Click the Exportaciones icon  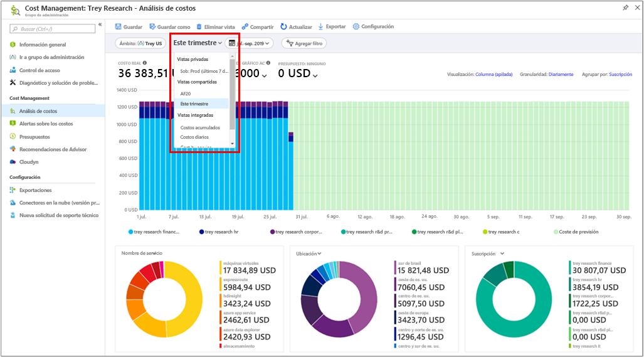click(x=13, y=190)
